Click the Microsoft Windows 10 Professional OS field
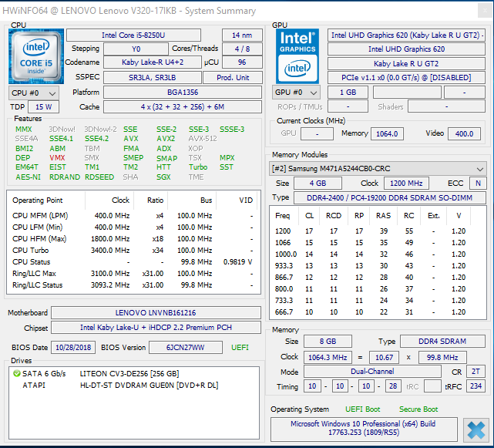494x448 pixels. point(364,428)
